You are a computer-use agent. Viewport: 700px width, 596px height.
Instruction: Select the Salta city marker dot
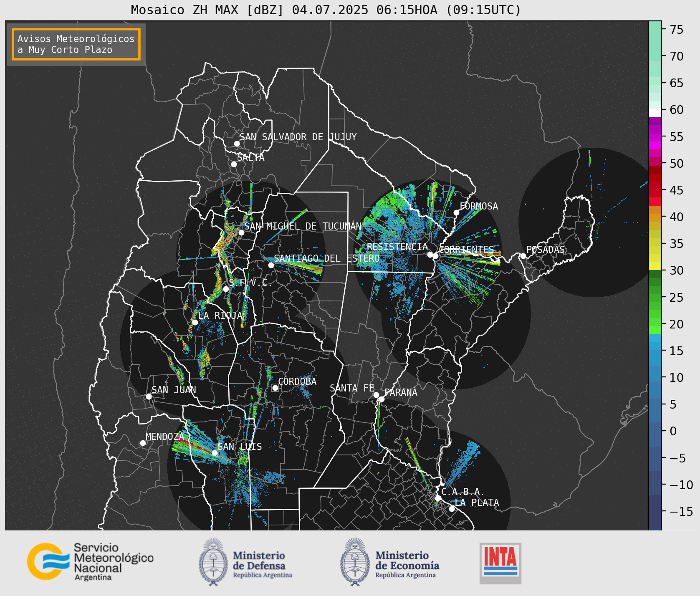(234, 164)
